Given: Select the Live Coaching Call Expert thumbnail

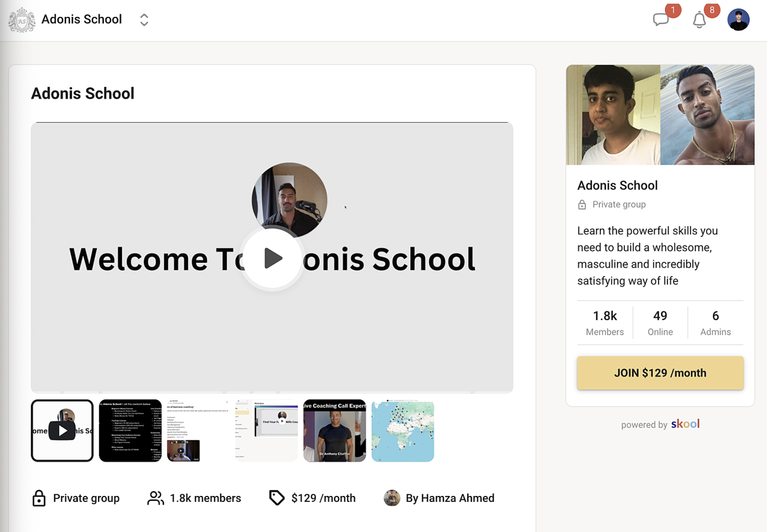Looking at the screenshot, I should [335, 430].
